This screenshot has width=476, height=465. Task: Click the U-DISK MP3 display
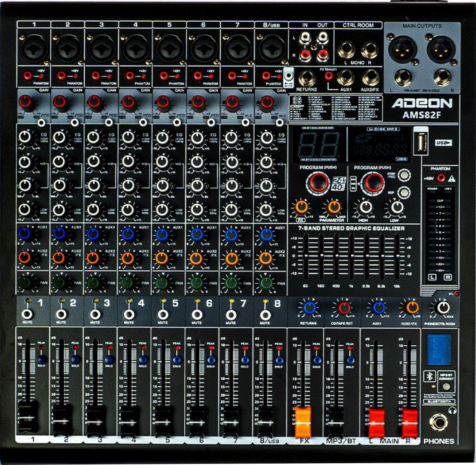click(x=381, y=145)
